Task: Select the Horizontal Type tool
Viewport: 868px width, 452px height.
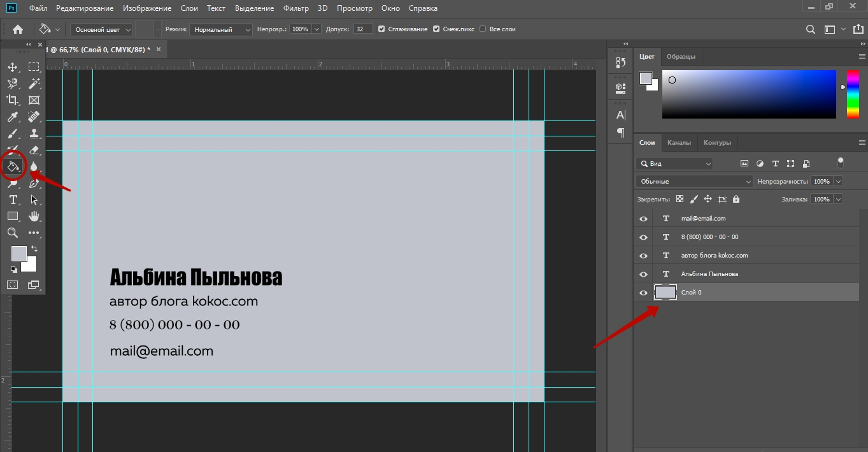Action: pos(12,200)
